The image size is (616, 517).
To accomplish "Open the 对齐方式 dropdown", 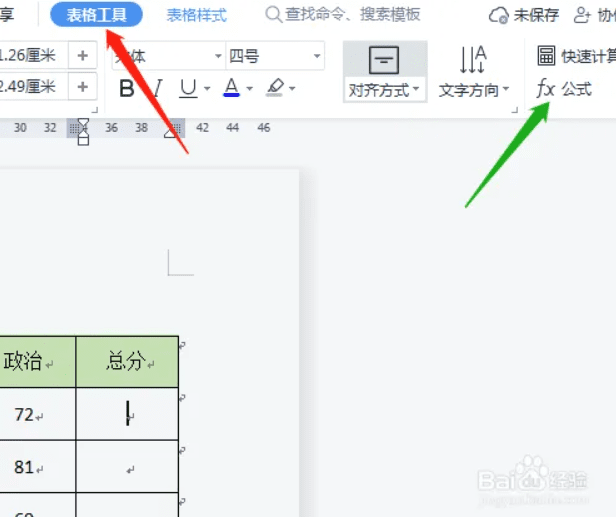I will pyautogui.click(x=384, y=90).
